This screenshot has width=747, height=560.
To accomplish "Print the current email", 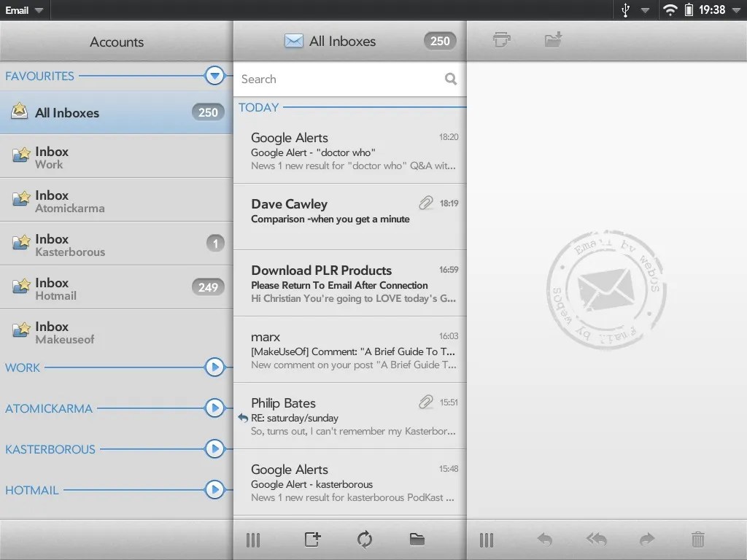I will 501,41.
